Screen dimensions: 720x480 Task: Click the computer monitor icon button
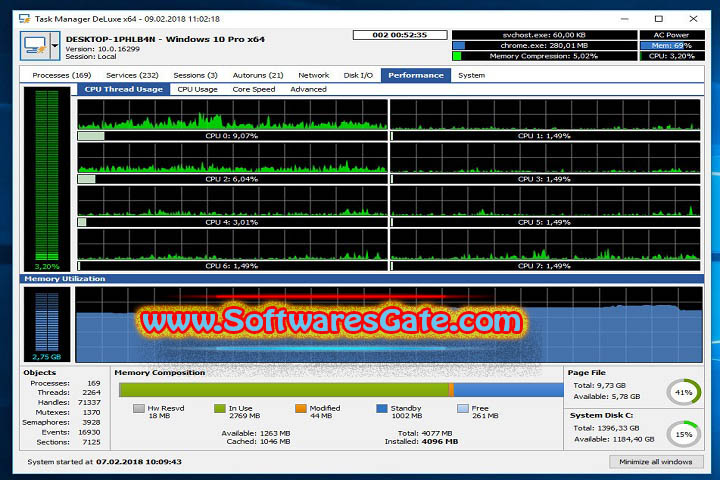click(35, 45)
